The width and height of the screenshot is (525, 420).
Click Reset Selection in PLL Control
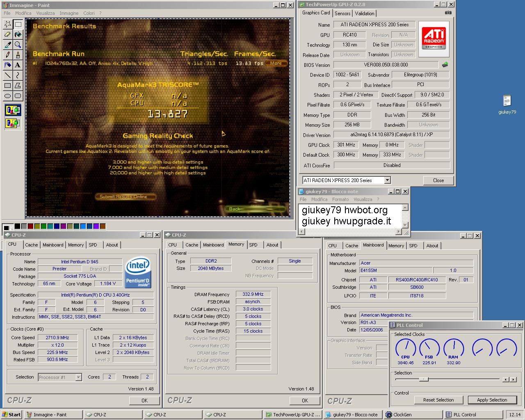438,400
